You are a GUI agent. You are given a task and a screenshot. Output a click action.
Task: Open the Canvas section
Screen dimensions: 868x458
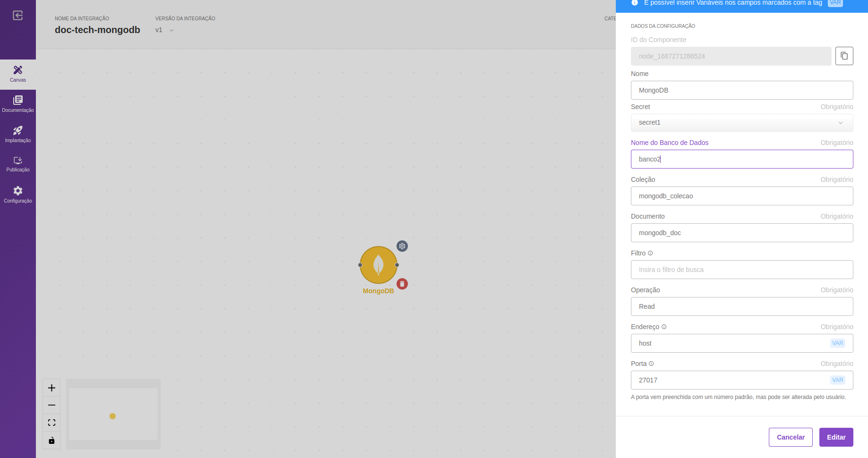click(x=18, y=74)
